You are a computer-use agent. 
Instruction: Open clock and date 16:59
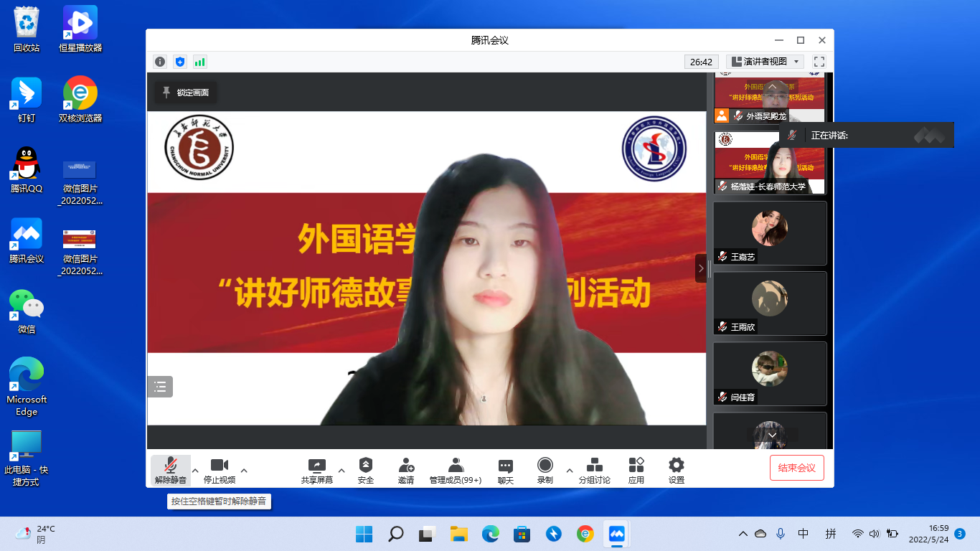pos(928,534)
